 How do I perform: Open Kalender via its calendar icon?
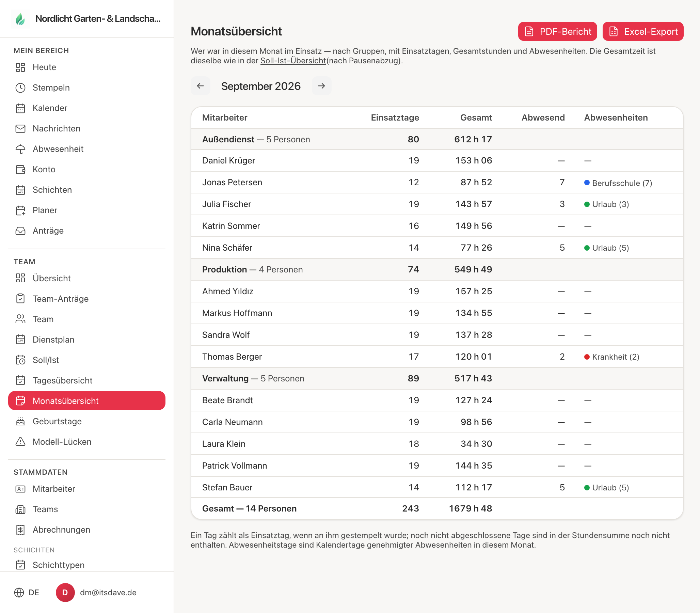[20, 108]
